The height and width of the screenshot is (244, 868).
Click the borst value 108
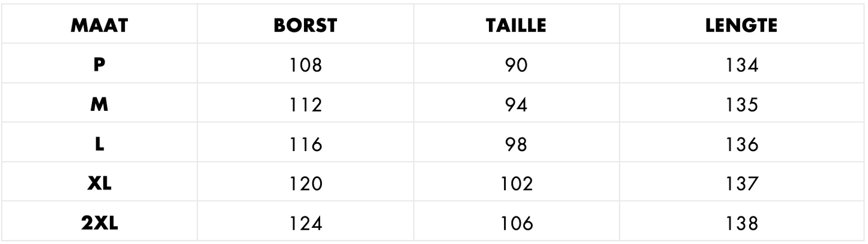(305, 65)
